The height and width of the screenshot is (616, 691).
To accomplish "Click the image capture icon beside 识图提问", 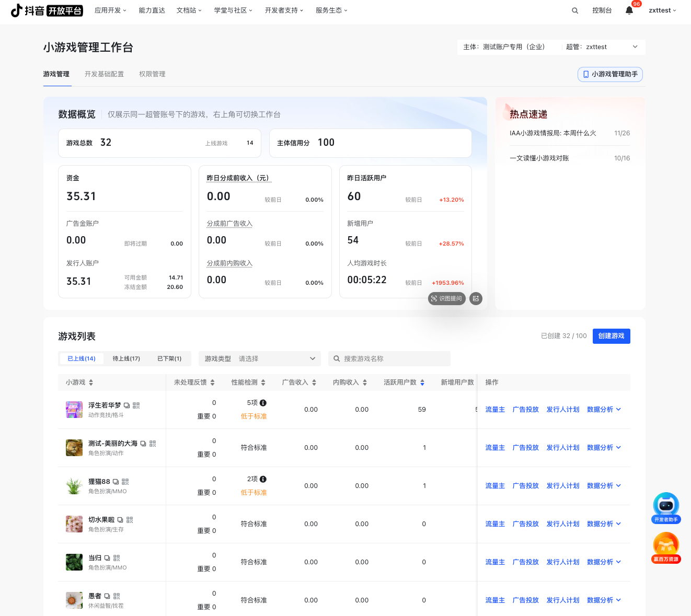I will [x=476, y=298].
